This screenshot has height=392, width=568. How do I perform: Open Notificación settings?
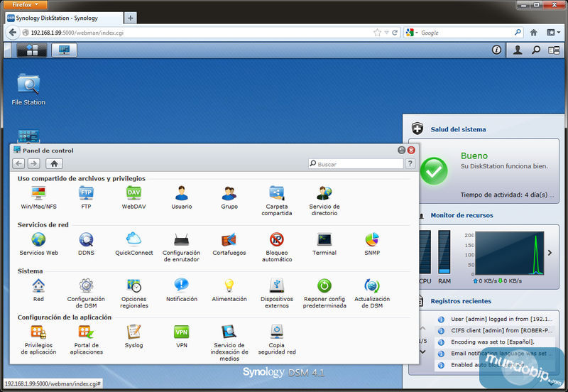coord(182,290)
